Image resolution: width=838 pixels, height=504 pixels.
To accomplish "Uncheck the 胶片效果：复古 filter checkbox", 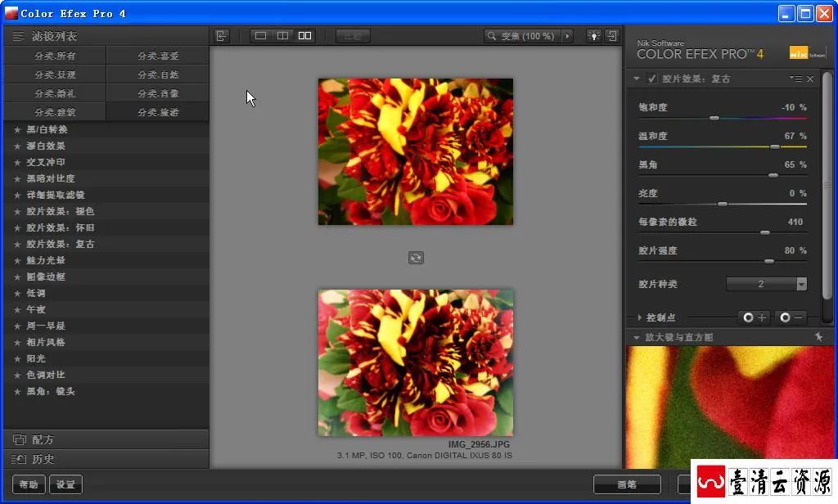I will pos(652,79).
